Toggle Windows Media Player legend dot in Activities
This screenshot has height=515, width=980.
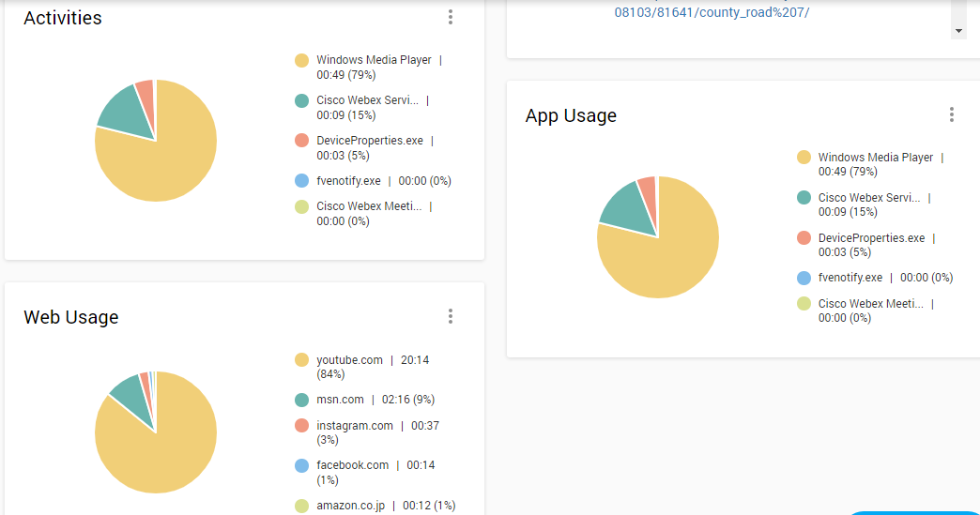[302, 61]
